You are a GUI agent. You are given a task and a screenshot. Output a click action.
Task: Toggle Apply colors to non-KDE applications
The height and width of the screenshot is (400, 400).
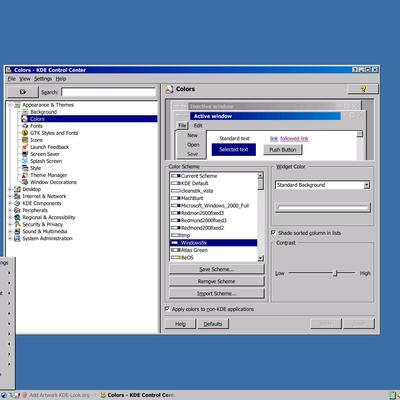[167, 309]
